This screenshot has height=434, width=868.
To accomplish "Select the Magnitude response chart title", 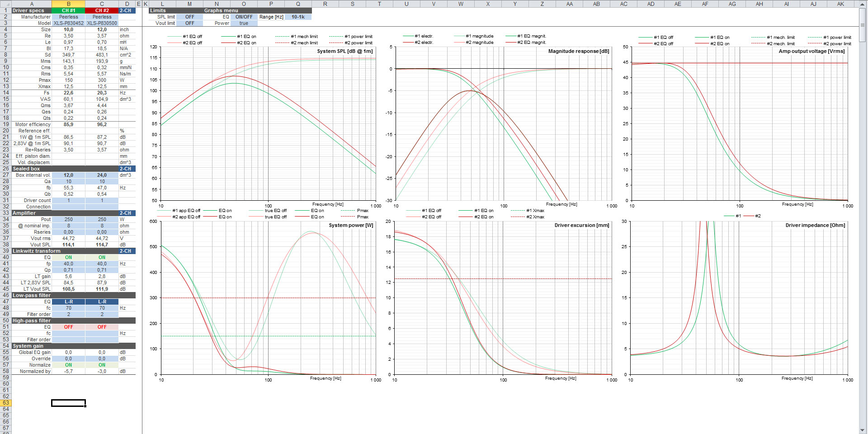I will 579,51.
